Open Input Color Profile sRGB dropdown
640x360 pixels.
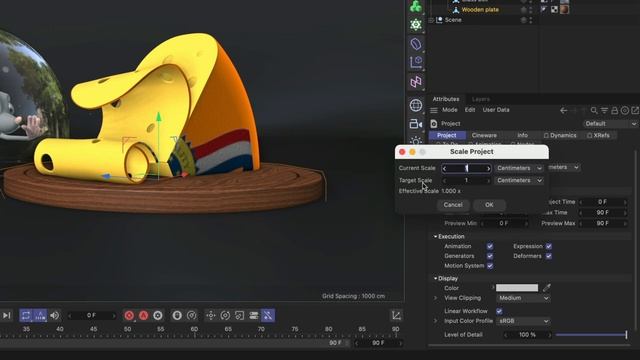point(523,321)
